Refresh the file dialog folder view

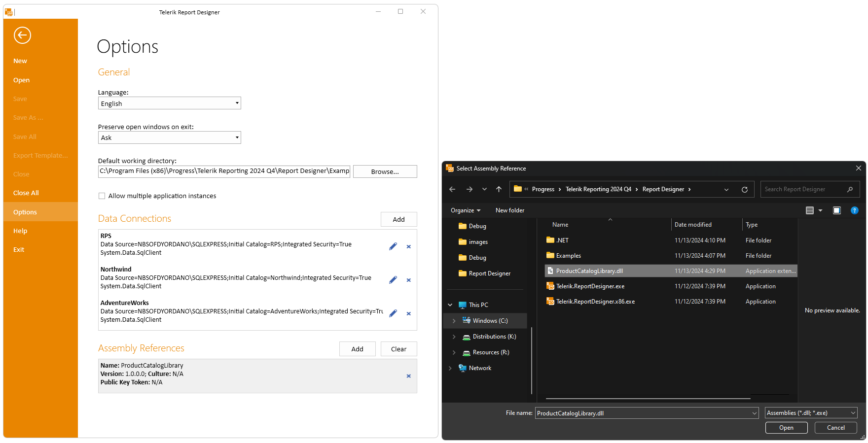(x=744, y=190)
